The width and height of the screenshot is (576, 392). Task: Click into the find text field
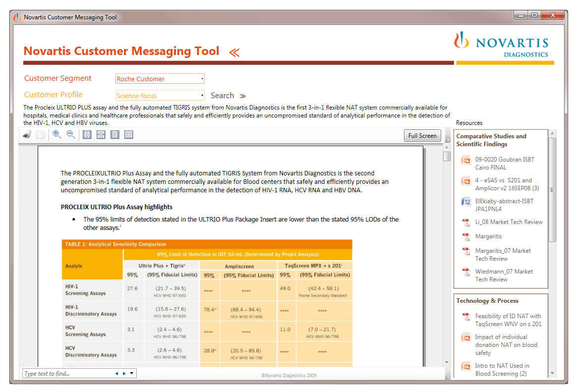click(68, 374)
